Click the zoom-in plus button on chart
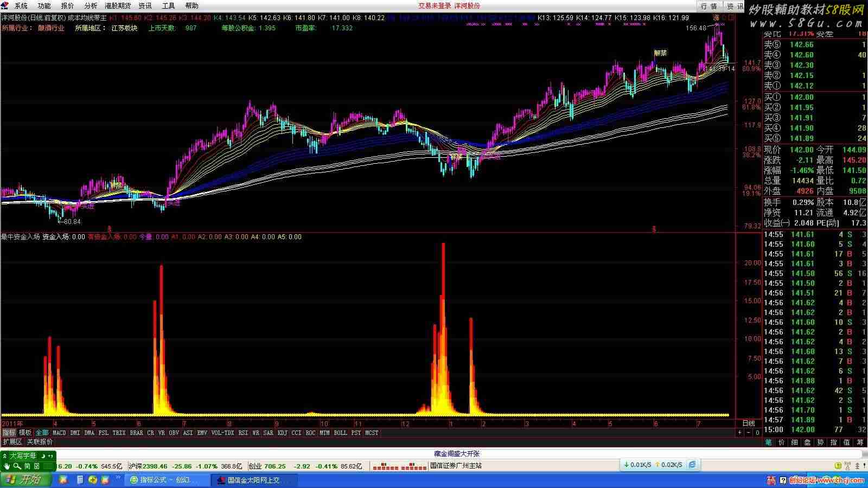The width and height of the screenshot is (868, 488). pos(739,433)
